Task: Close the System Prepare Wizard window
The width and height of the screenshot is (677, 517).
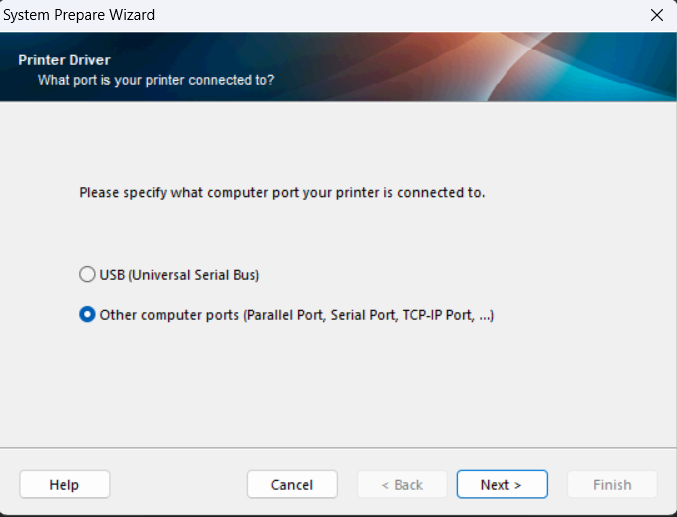Action: point(657,15)
